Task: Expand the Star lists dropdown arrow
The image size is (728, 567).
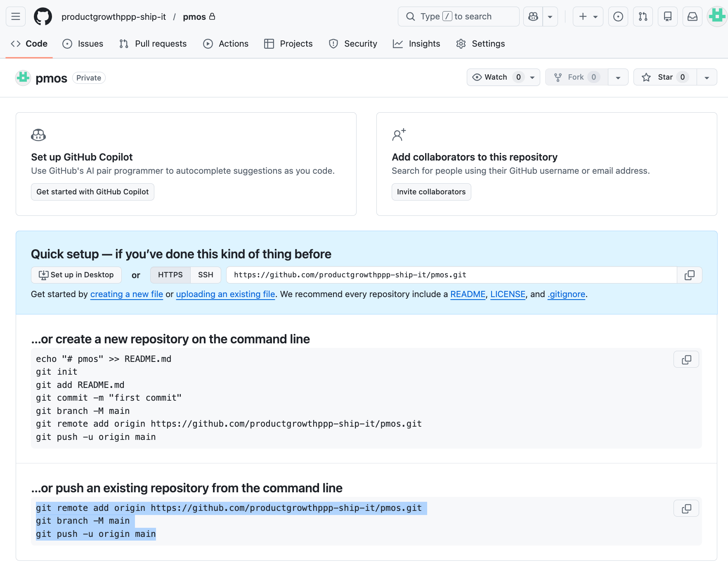Action: click(x=707, y=77)
